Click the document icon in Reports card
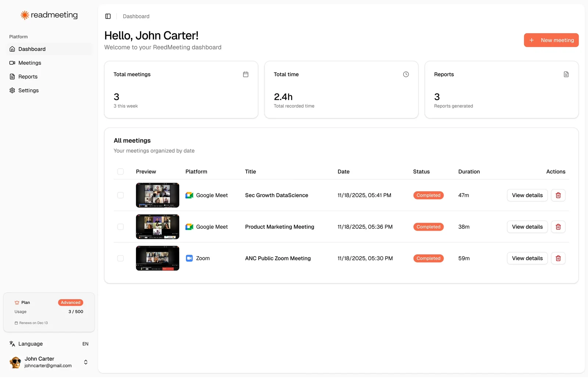588x378 pixels. pos(566,74)
